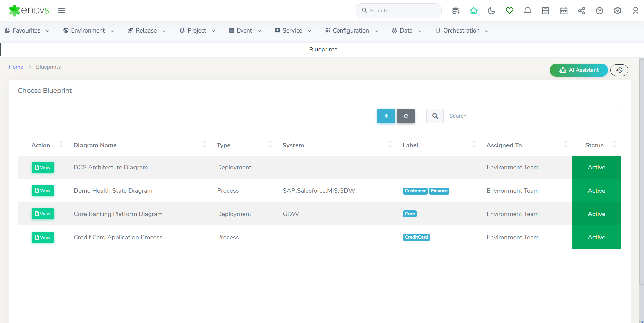The image size is (644, 323).
Task: Open notifications bell
Action: (x=527, y=11)
